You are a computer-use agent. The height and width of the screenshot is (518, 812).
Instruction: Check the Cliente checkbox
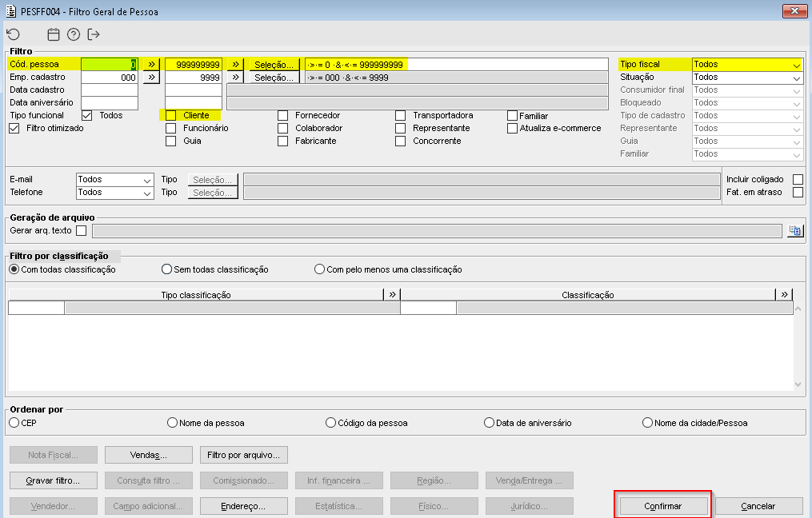pyautogui.click(x=171, y=115)
